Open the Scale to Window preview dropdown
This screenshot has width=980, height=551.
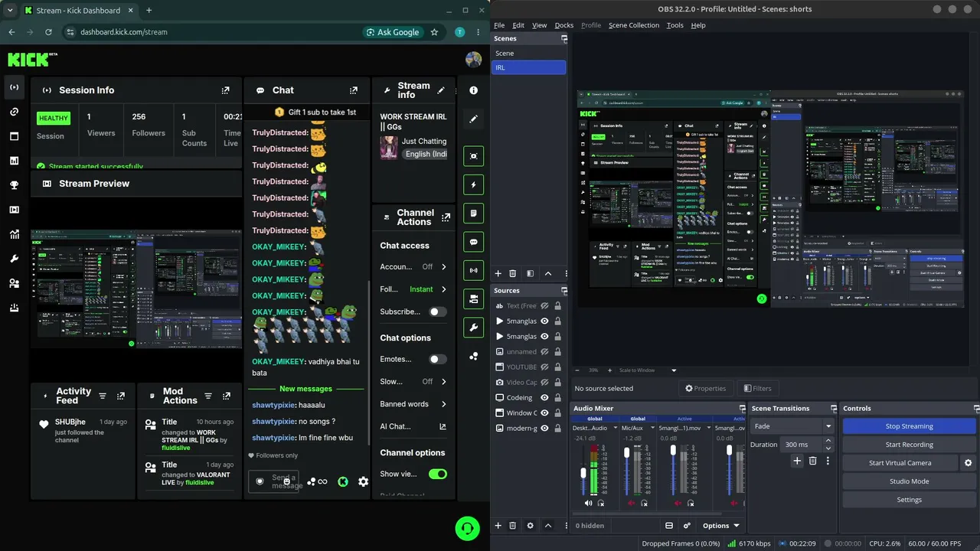(x=674, y=370)
